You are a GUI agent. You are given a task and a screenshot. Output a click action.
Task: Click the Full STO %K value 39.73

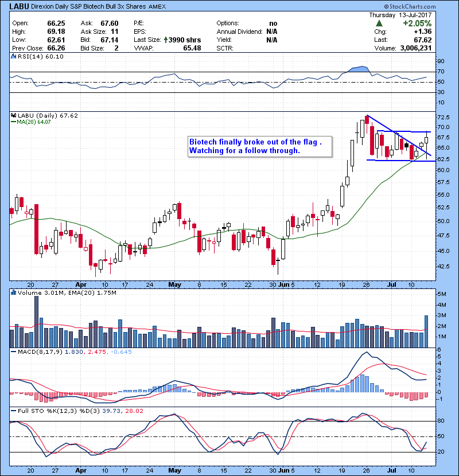point(111,411)
